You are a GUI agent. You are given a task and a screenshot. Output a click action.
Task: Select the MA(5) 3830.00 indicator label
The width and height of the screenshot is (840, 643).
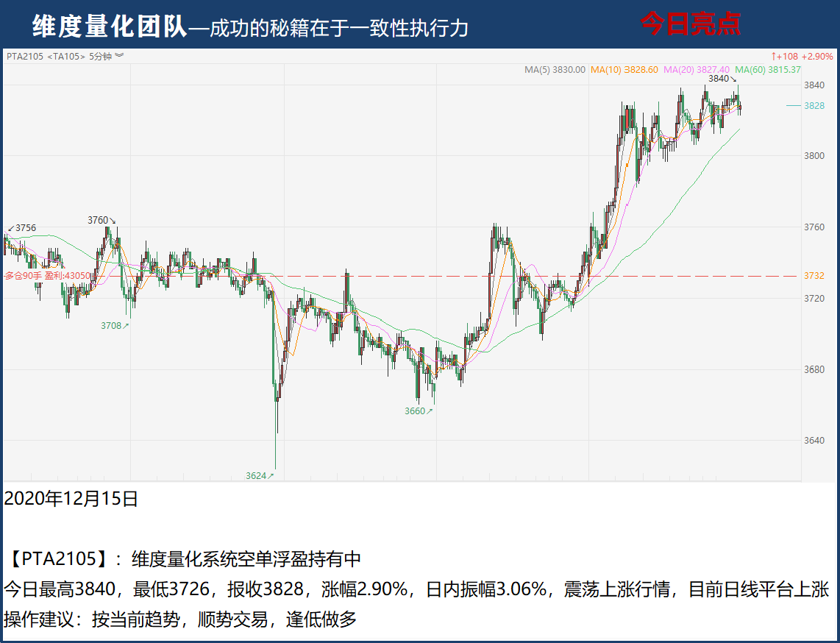pos(555,70)
